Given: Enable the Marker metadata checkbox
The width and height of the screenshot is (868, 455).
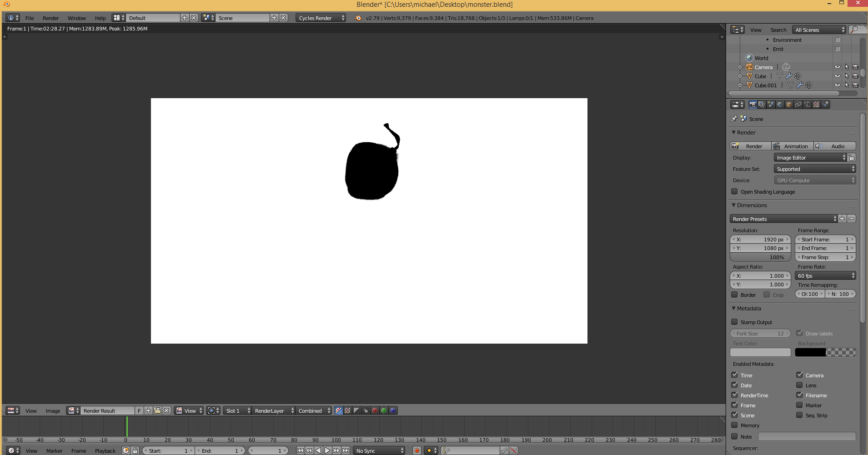Looking at the screenshot, I should pos(799,405).
